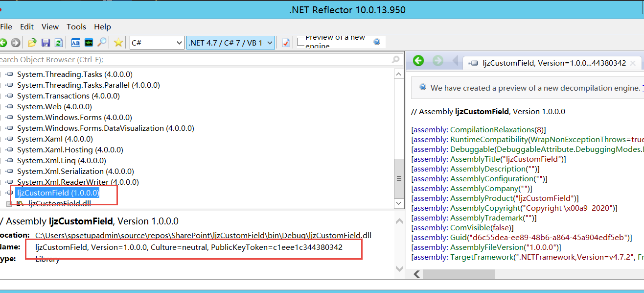Open an assembly file with the folder icon
Image resolution: width=644 pixels, height=293 pixels.
click(32, 43)
